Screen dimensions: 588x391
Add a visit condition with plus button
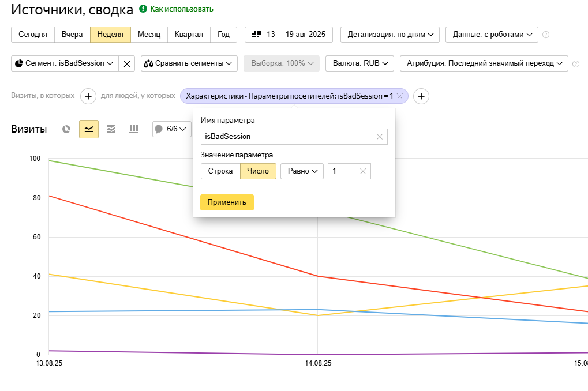tap(88, 96)
